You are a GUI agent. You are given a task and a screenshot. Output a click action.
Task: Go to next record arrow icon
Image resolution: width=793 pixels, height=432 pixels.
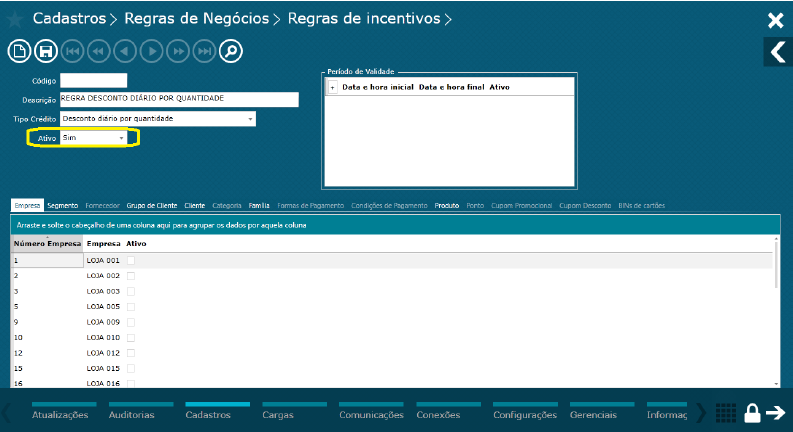coord(152,51)
